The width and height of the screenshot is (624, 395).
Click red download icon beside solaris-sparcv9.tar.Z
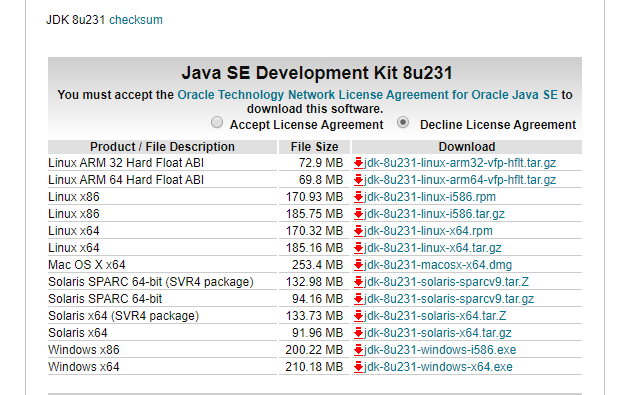pyautogui.click(x=358, y=282)
